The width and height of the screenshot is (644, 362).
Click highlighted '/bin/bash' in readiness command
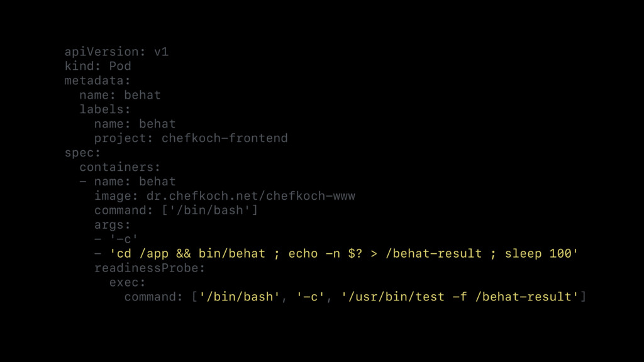240,297
